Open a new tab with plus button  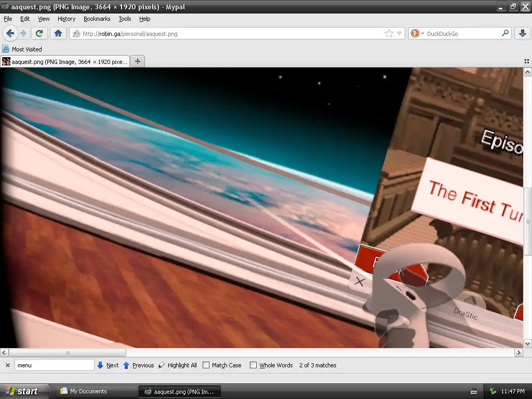(137, 61)
